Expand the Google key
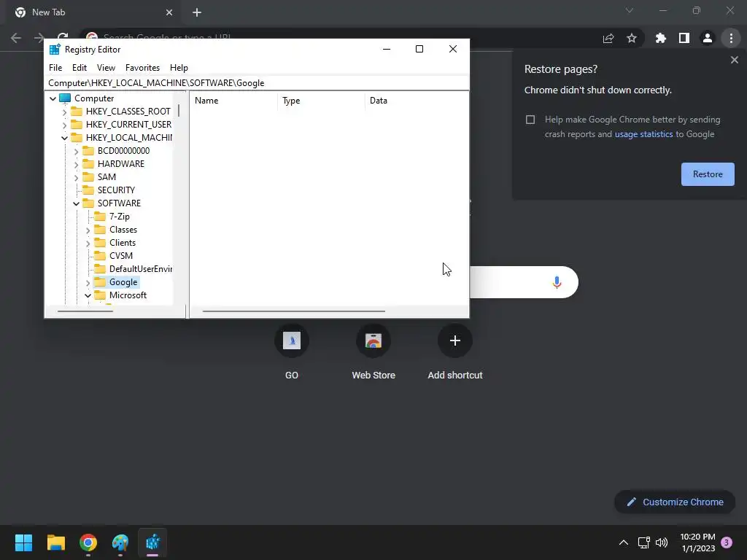Image resolution: width=747 pixels, height=560 pixels. point(88,283)
